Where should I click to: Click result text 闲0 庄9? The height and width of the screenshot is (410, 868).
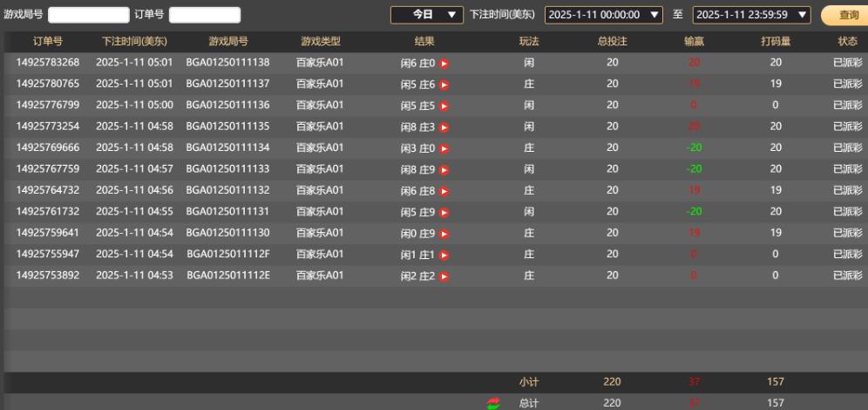[x=418, y=234]
